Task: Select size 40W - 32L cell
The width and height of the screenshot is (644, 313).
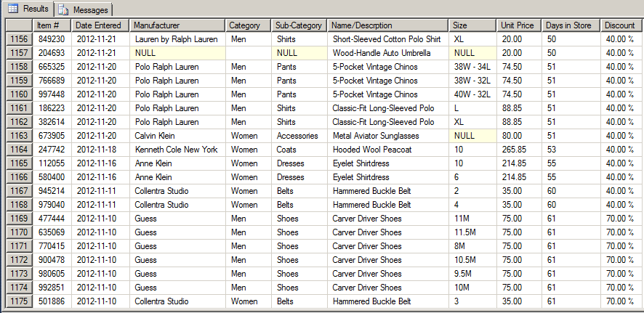Action: click(x=472, y=94)
